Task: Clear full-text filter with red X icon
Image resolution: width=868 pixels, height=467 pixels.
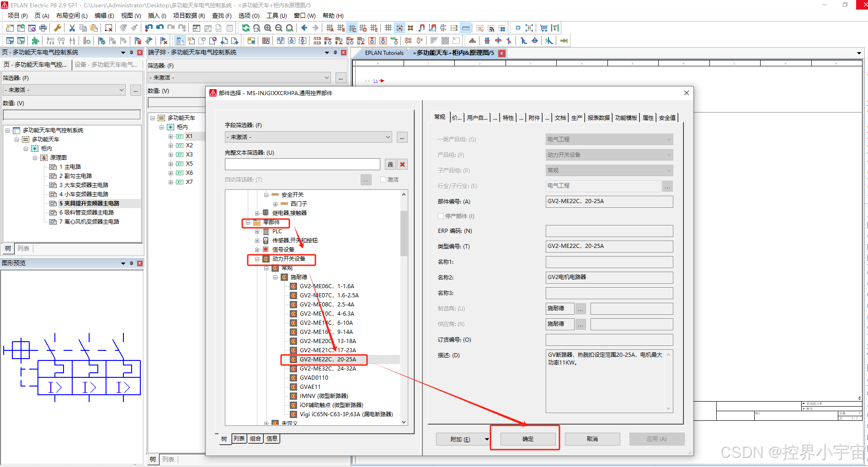Action: [x=402, y=164]
